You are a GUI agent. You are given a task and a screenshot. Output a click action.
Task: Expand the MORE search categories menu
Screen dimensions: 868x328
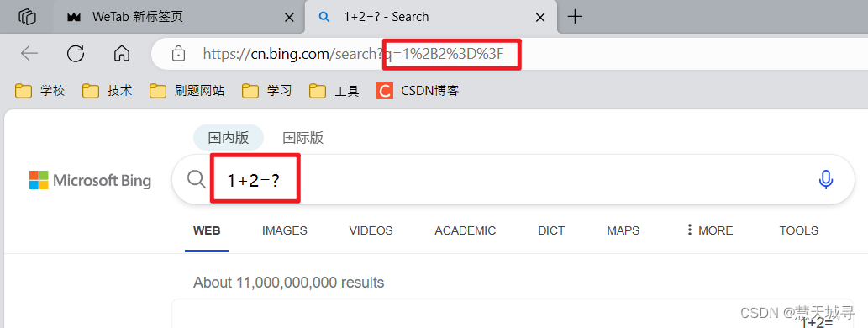pyautogui.click(x=710, y=230)
